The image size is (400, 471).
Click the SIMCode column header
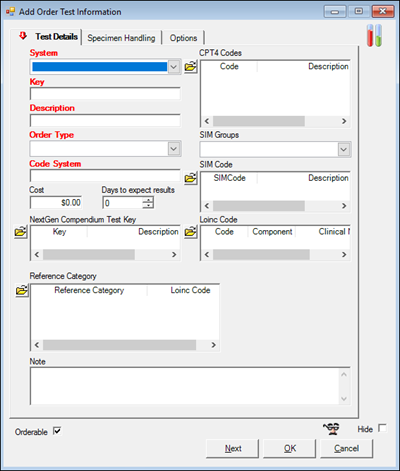pos(229,178)
